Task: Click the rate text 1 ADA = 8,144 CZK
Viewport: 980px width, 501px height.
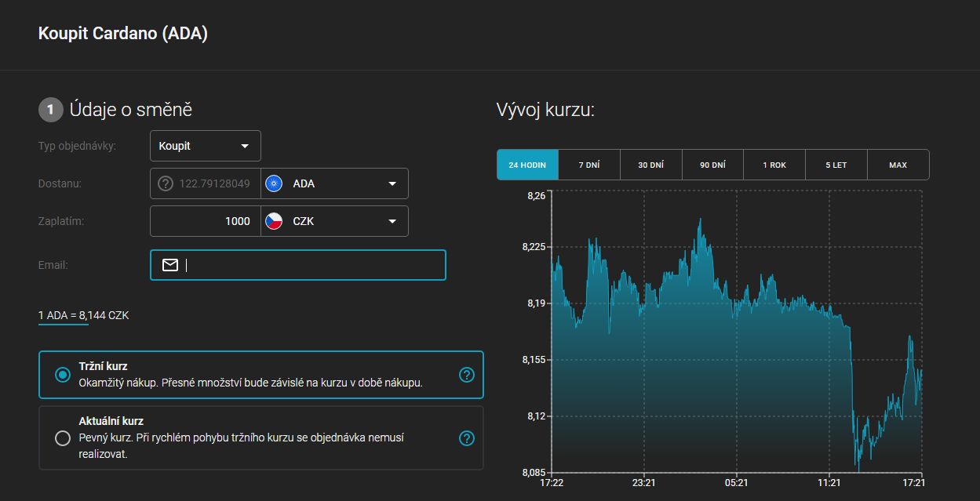Action: click(83, 315)
